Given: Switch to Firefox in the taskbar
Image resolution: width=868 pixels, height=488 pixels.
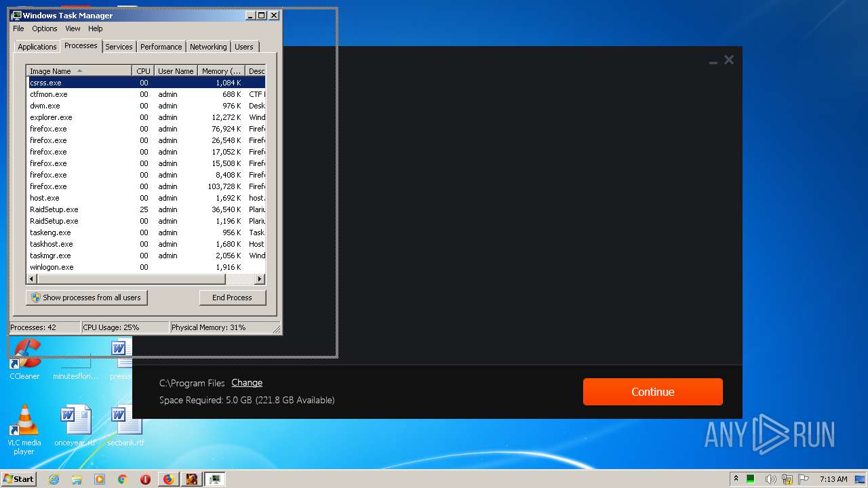Looking at the screenshot, I should [168, 479].
